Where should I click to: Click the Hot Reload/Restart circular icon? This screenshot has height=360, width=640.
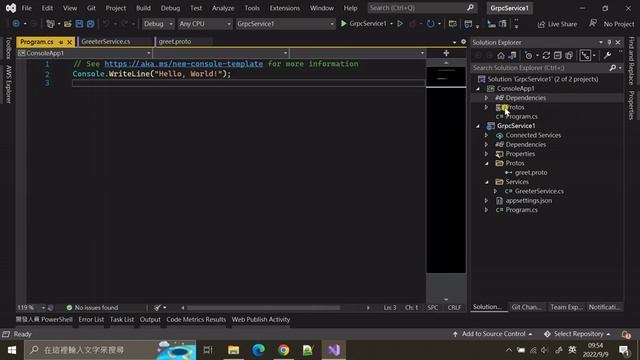coord(430,24)
